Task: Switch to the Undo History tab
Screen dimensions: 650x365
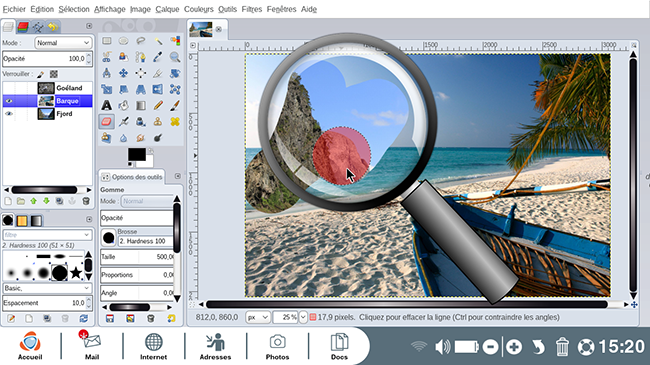Action: pos(52,27)
